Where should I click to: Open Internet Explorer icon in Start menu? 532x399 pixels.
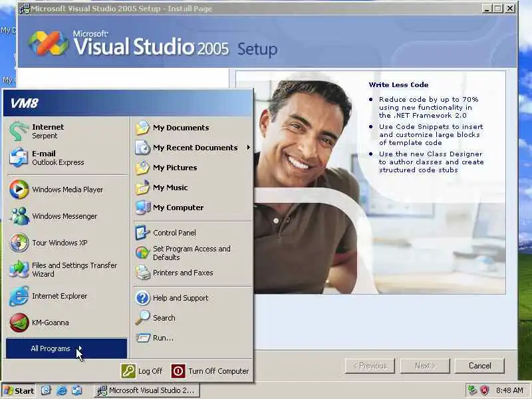point(19,296)
